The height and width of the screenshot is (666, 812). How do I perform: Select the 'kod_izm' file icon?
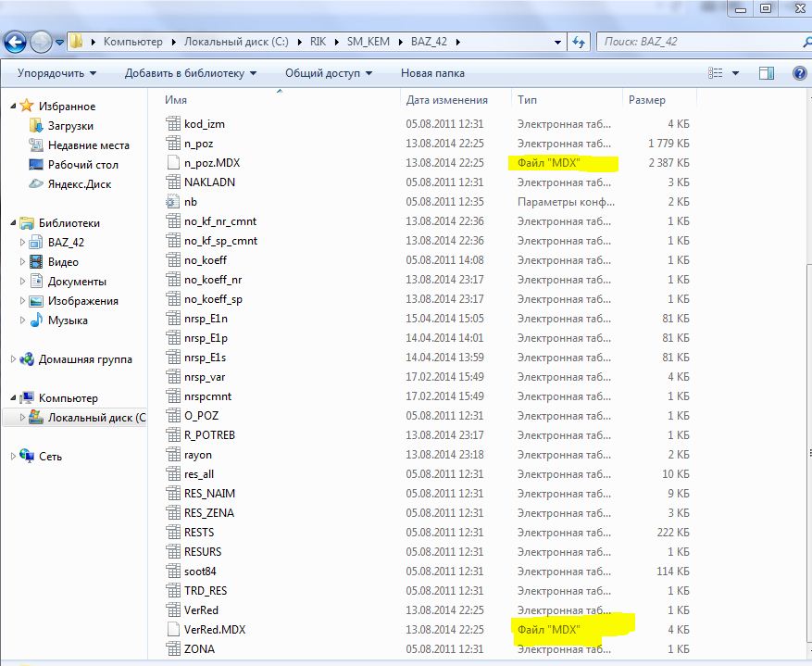tap(173, 124)
